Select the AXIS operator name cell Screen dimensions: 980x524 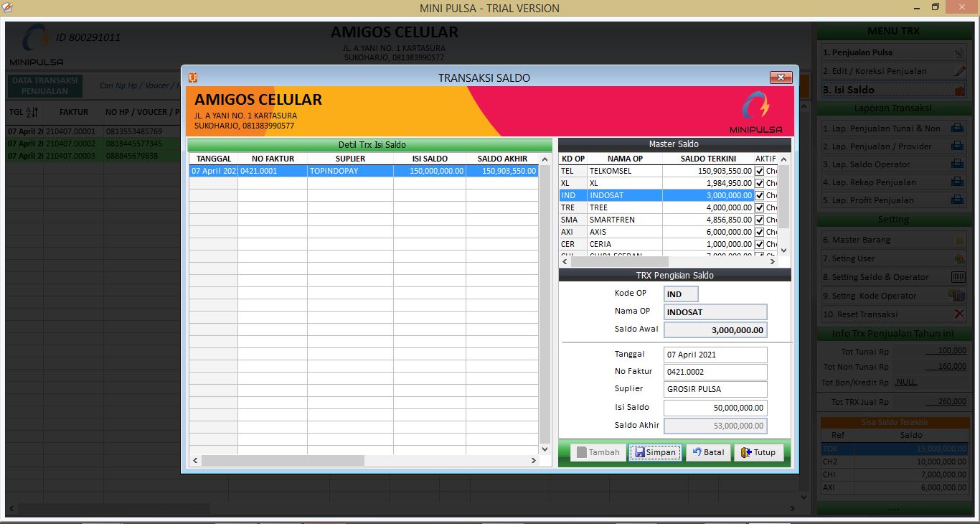tap(625, 232)
